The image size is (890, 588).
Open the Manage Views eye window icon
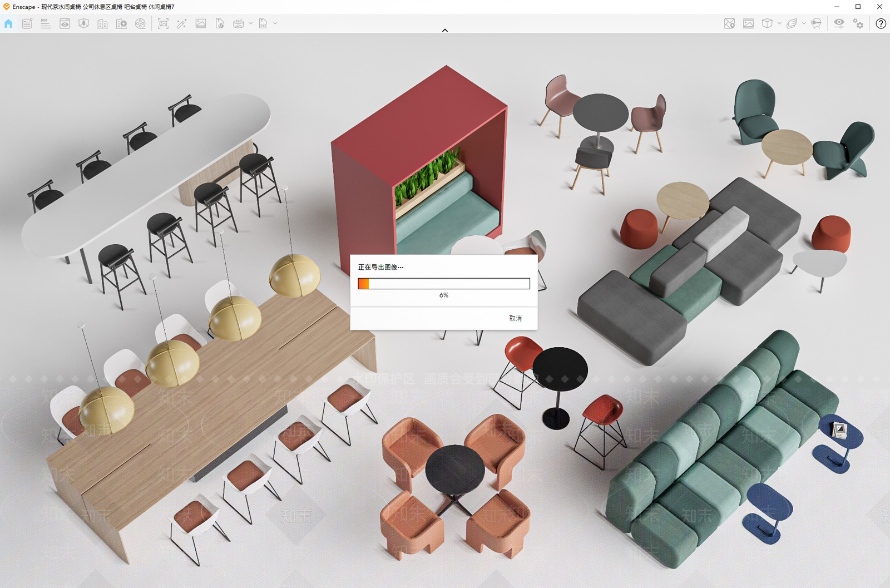click(x=65, y=23)
